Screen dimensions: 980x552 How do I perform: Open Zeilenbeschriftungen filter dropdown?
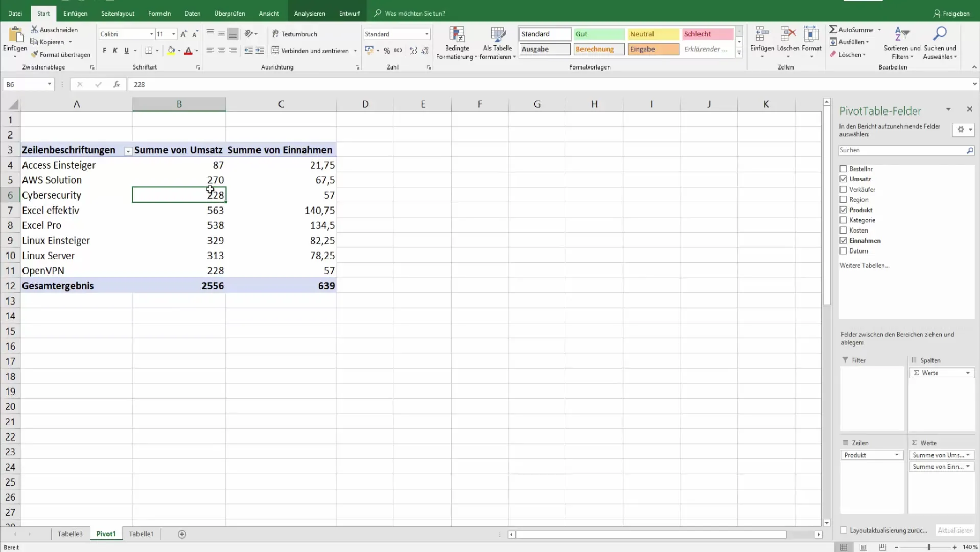point(128,151)
